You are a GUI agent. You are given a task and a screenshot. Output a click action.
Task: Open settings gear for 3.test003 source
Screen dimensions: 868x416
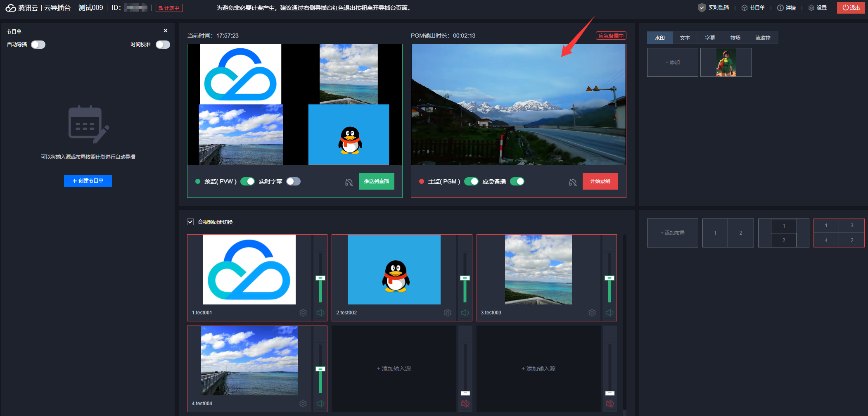click(x=592, y=313)
